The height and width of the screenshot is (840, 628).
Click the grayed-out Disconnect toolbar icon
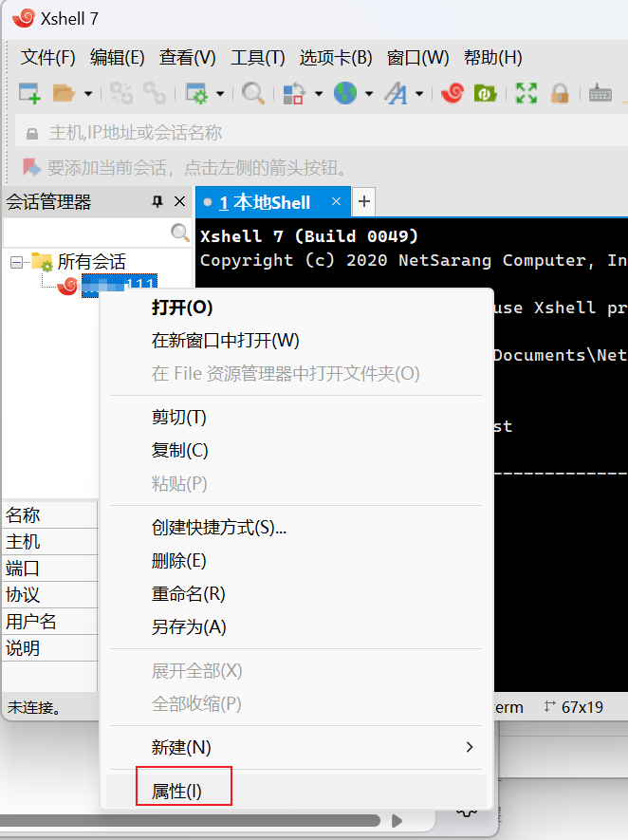pos(121,93)
